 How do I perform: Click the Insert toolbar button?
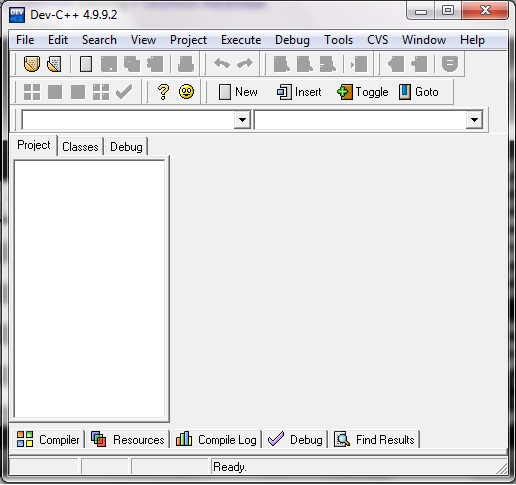click(299, 92)
